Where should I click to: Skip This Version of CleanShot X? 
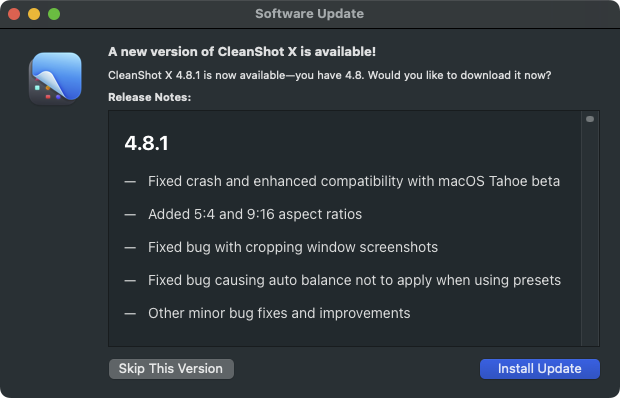[171, 369]
